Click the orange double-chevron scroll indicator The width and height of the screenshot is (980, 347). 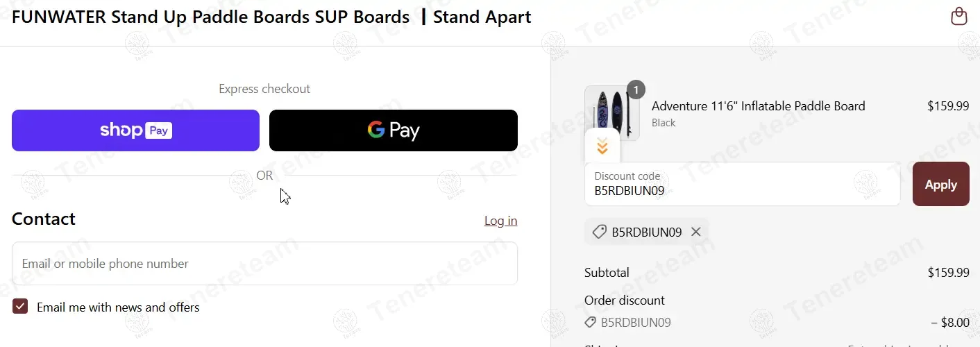pos(602,146)
